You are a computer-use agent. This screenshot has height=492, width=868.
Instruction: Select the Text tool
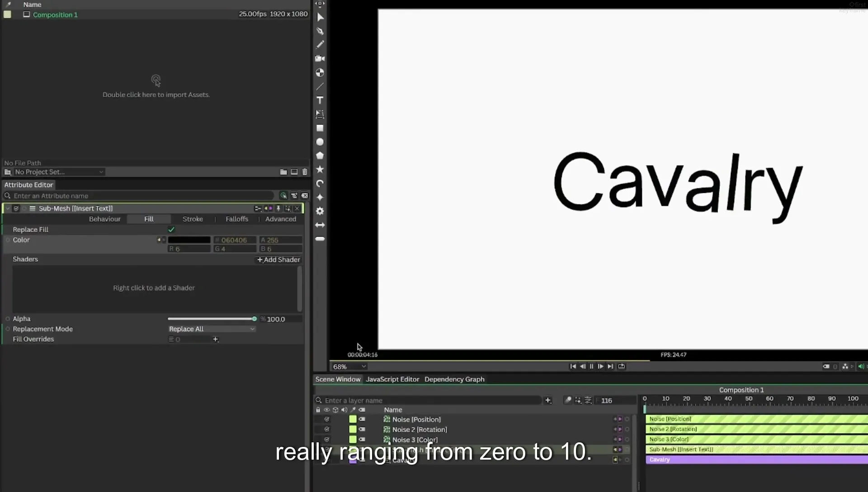coord(320,100)
